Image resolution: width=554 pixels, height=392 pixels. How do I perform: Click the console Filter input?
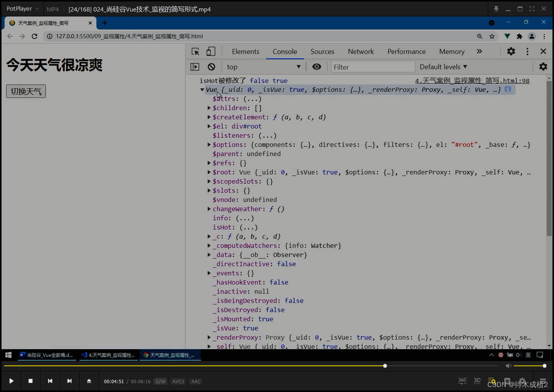[373, 67]
